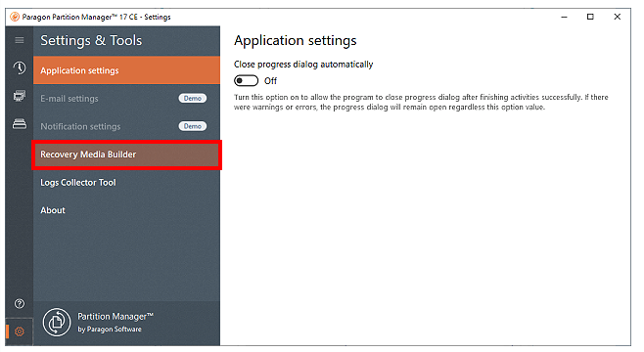Open the help question mark icon
The height and width of the screenshot is (352, 644).
(x=20, y=303)
